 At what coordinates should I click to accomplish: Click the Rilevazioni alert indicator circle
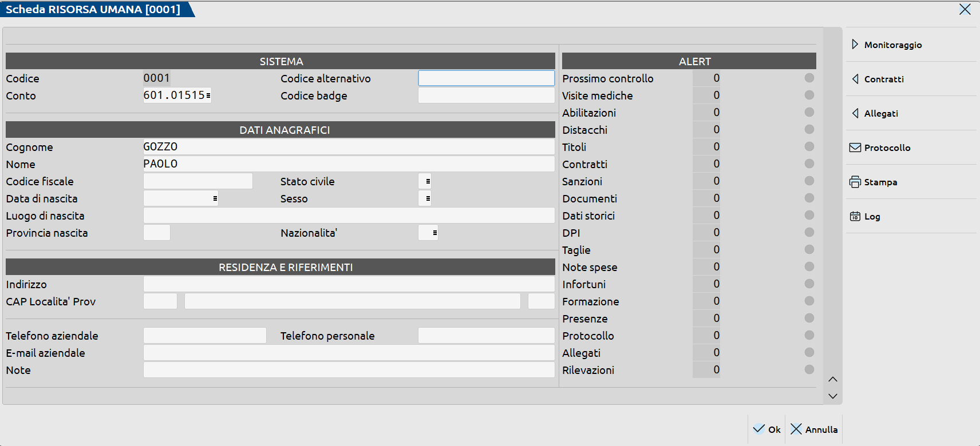(x=809, y=369)
